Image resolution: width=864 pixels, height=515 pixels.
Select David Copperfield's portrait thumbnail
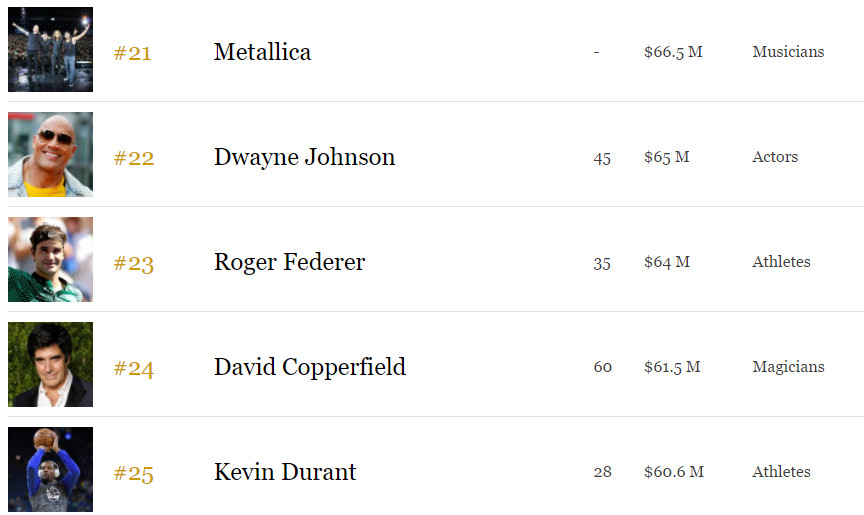[x=50, y=365]
